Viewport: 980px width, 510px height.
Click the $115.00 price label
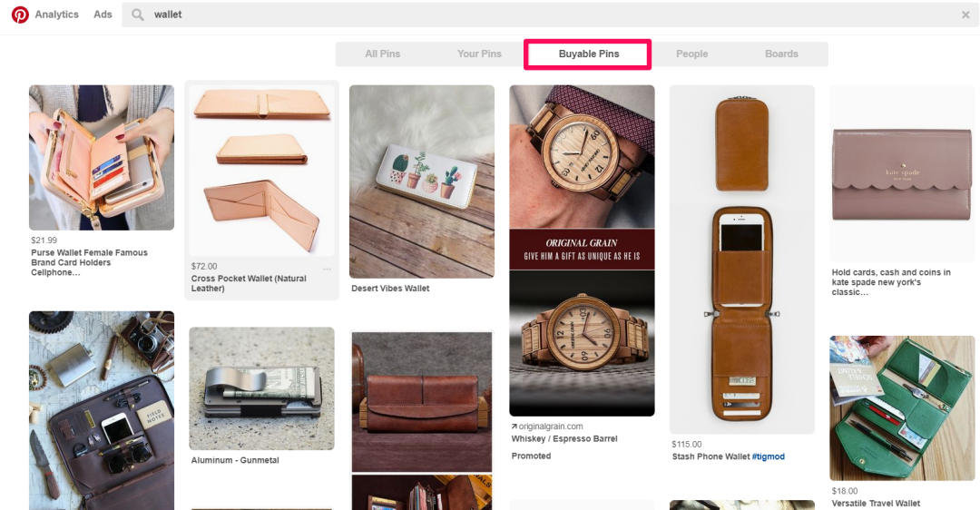(687, 445)
